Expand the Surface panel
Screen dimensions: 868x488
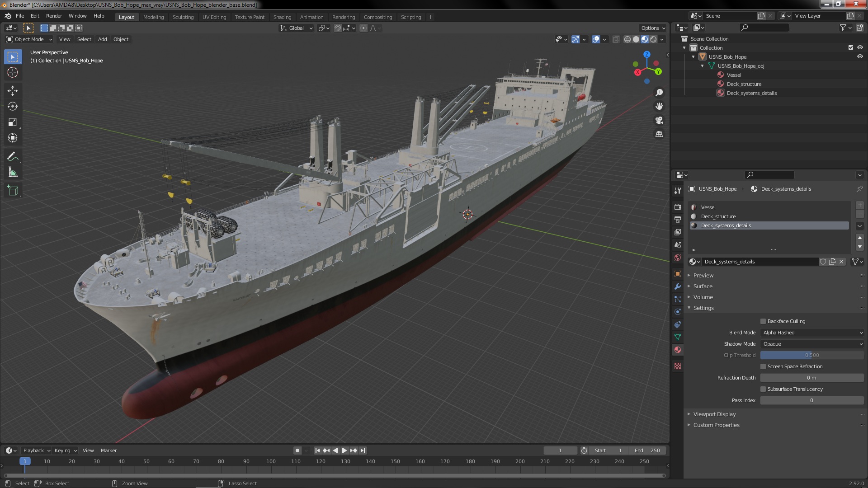tap(703, 286)
